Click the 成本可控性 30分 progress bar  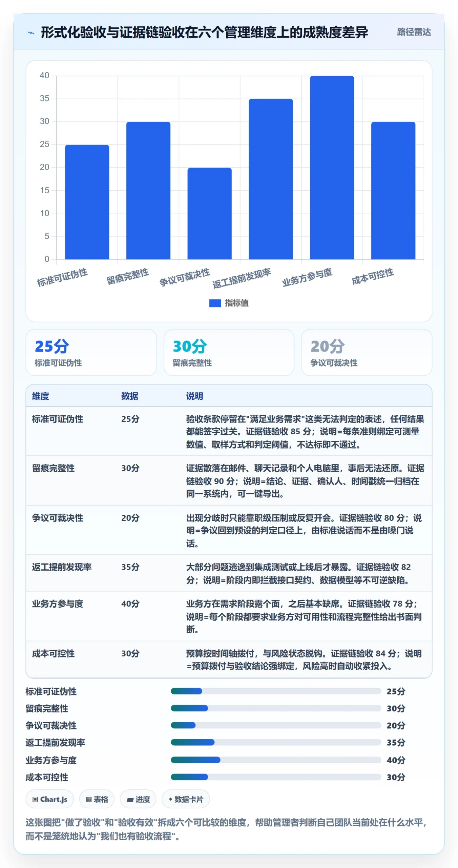point(276,777)
